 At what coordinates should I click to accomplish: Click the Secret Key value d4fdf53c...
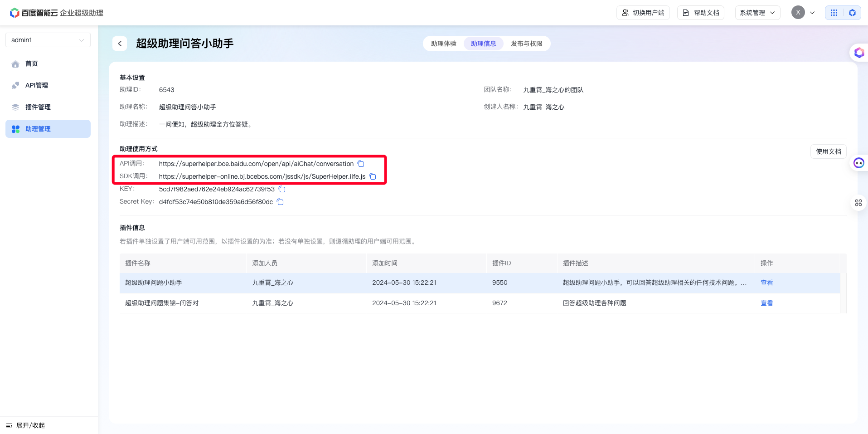coord(216,202)
